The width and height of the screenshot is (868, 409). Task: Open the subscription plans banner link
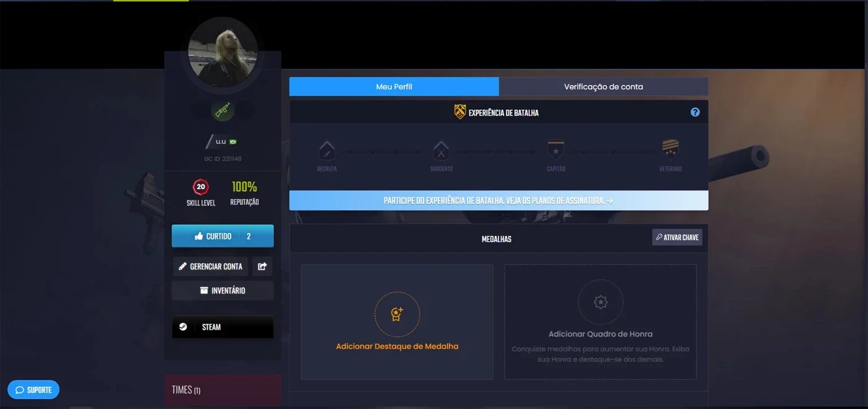pos(498,200)
